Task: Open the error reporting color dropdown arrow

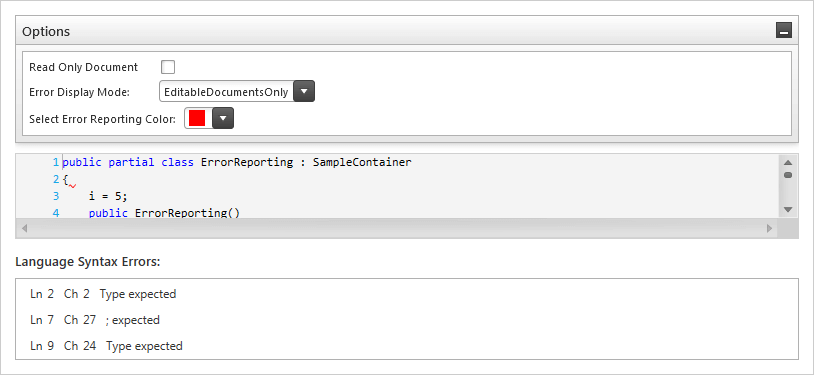Action: [x=223, y=118]
